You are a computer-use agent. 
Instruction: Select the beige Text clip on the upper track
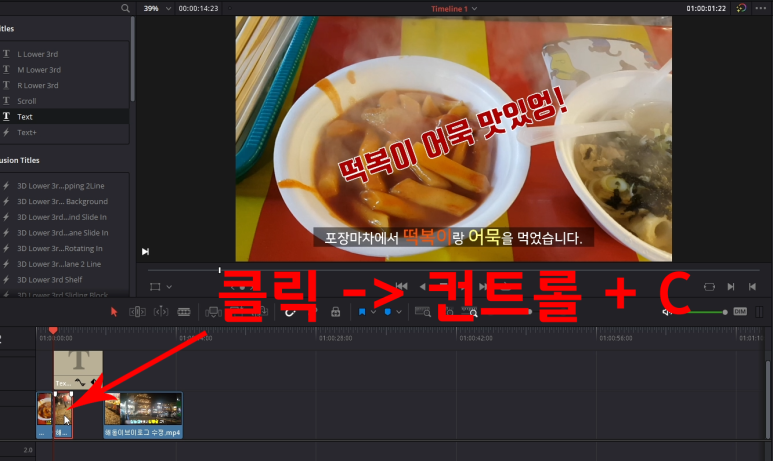pyautogui.click(x=78, y=370)
